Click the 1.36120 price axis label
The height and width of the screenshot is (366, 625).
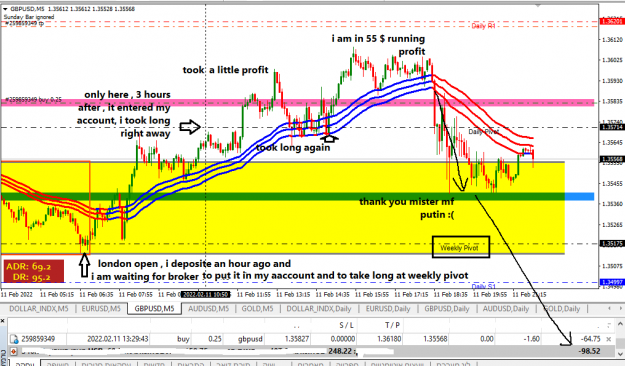point(612,39)
